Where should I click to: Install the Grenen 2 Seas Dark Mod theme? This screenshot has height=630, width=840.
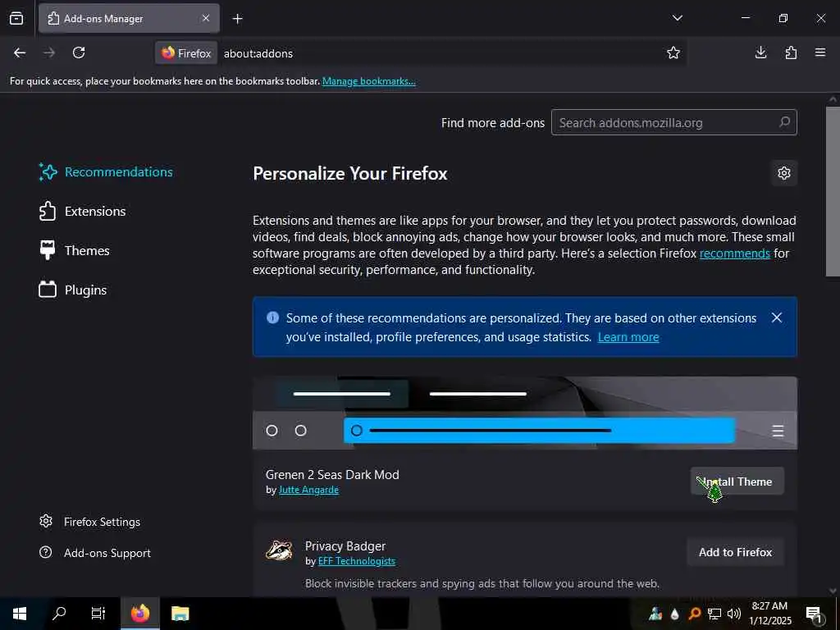pos(737,481)
